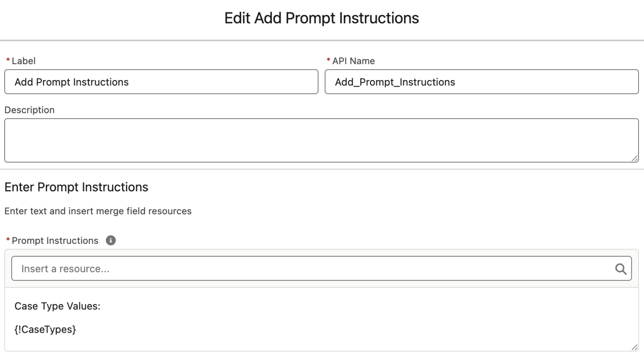Click the Edit Add Prompt Instructions title

pos(322,18)
